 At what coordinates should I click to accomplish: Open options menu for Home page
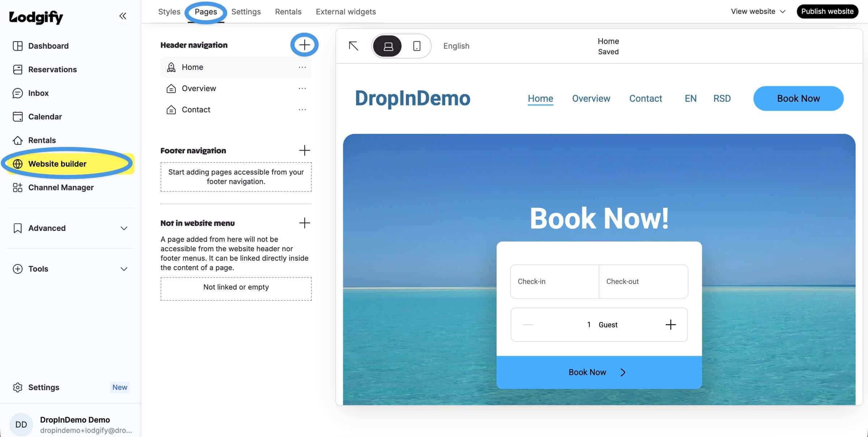tap(302, 67)
